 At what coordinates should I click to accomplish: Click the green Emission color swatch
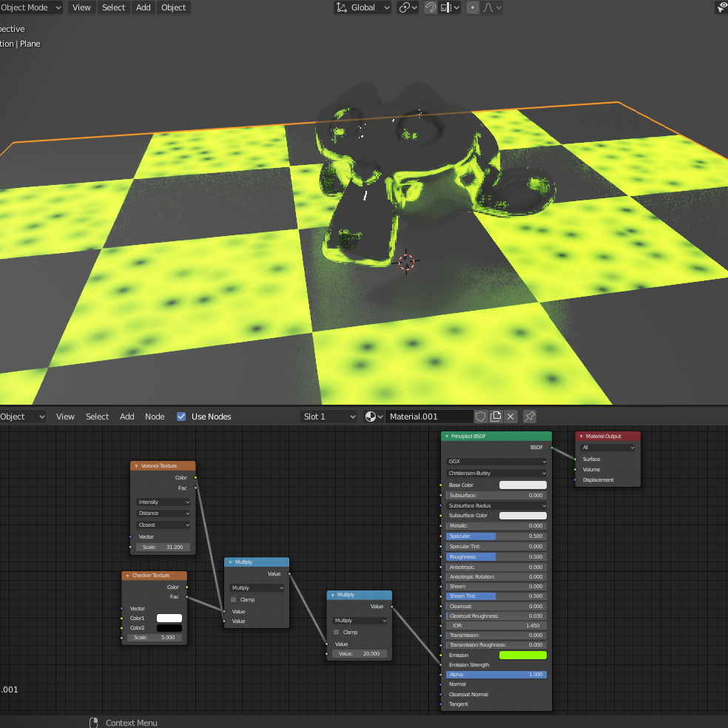point(523,655)
